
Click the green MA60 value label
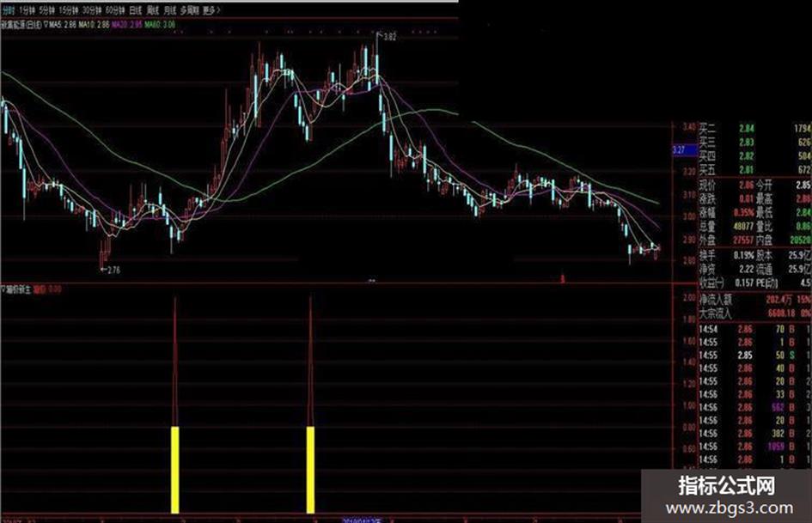coord(160,24)
